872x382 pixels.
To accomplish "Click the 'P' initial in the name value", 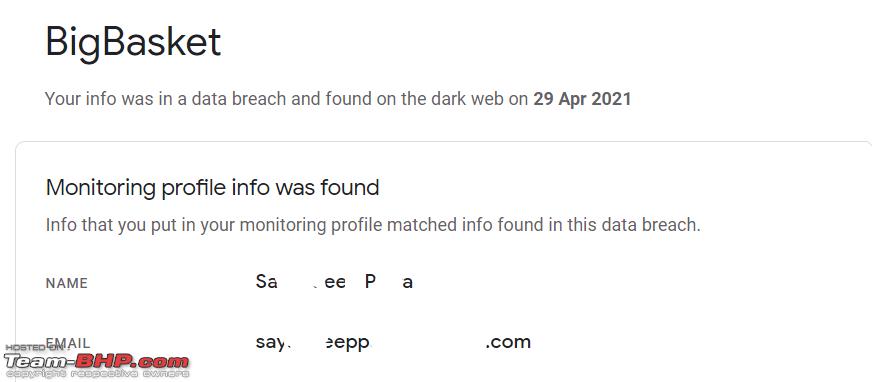I will tap(370, 282).
